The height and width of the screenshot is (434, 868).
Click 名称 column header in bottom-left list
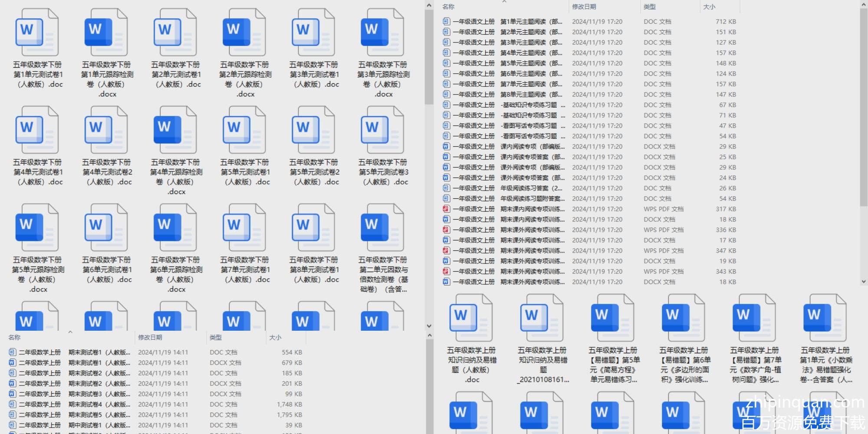pyautogui.click(x=14, y=337)
